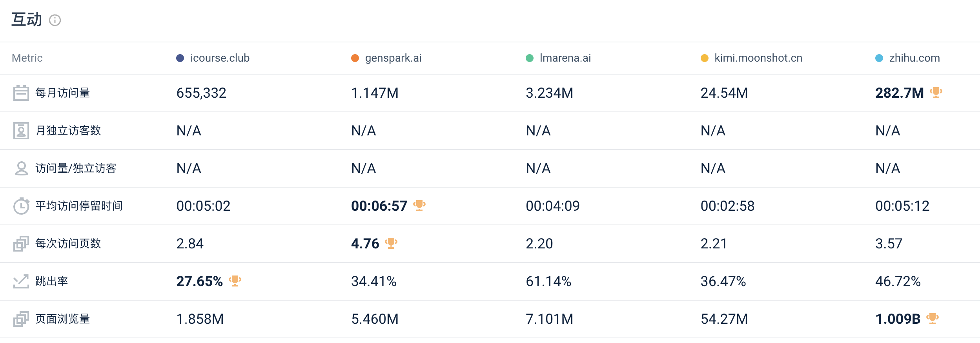Click the 00:05:02 visit duration value
Image resolution: width=980 pixels, height=343 pixels.
203,206
